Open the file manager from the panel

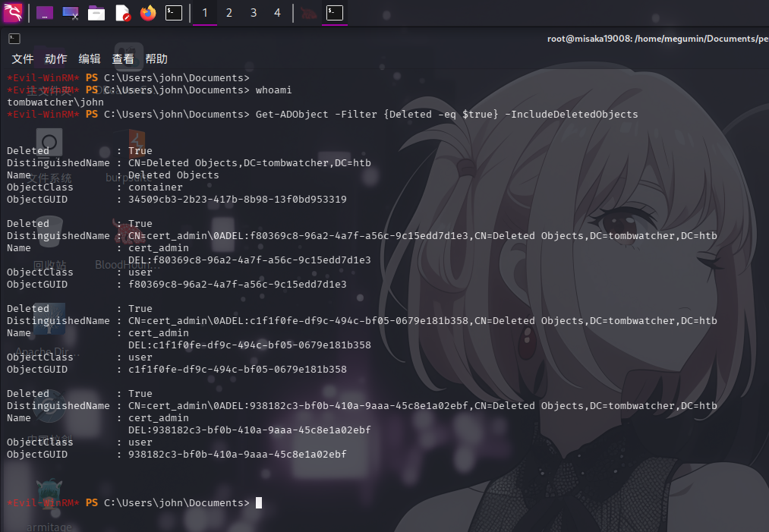(x=96, y=13)
